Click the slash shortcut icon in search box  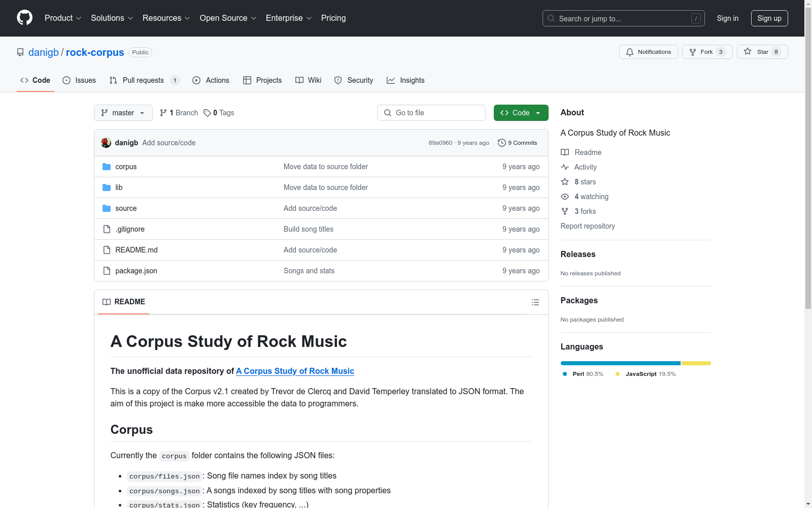click(x=696, y=18)
